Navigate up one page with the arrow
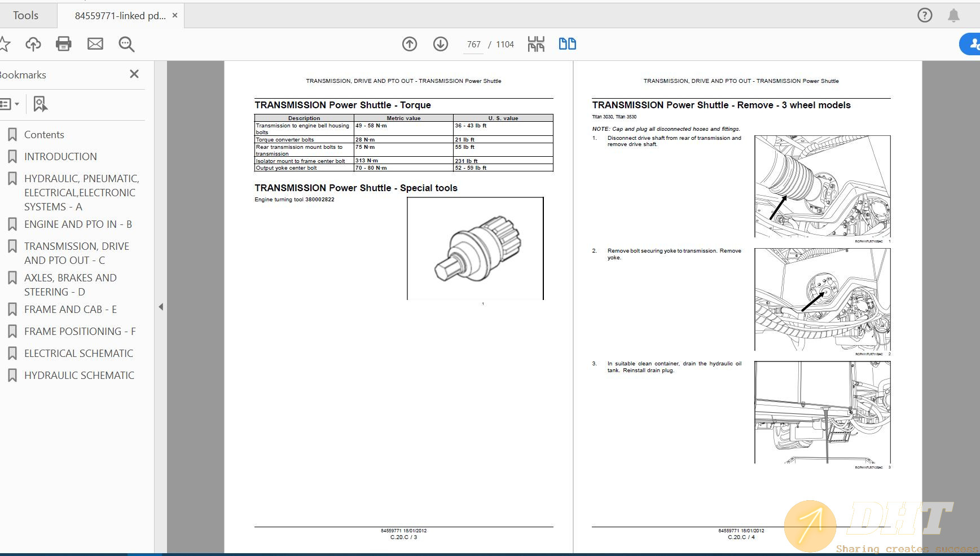This screenshot has height=556, width=980. 410,43
